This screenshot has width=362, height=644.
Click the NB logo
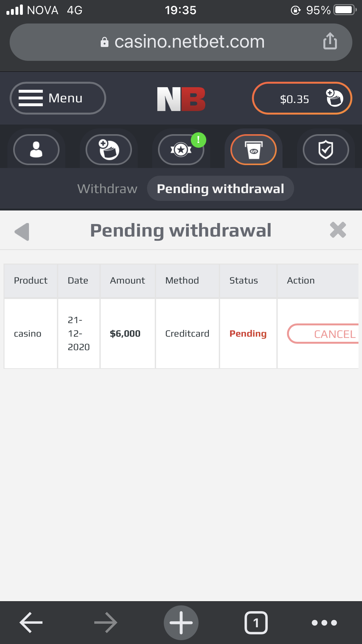pos(181,99)
